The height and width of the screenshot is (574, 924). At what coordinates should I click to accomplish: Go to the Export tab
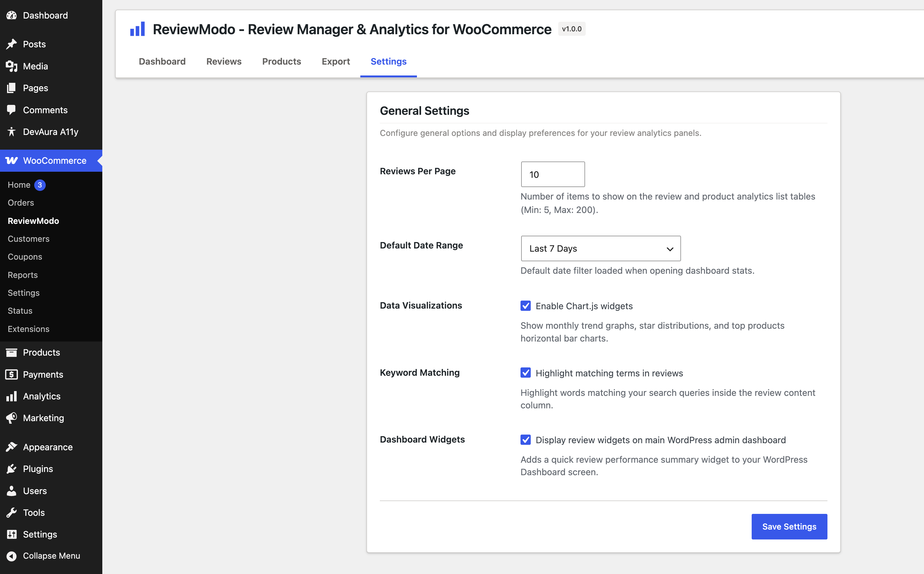(x=336, y=61)
